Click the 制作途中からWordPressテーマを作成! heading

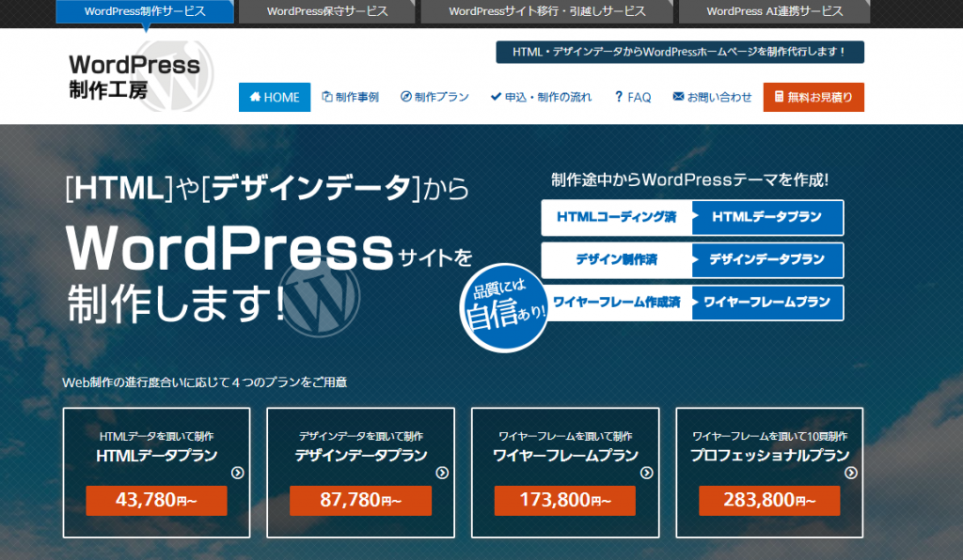click(689, 179)
